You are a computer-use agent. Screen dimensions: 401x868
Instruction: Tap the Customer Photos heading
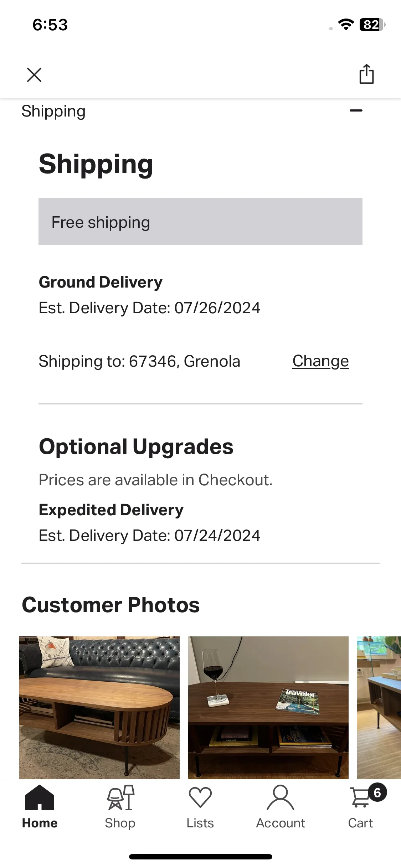coord(111,605)
